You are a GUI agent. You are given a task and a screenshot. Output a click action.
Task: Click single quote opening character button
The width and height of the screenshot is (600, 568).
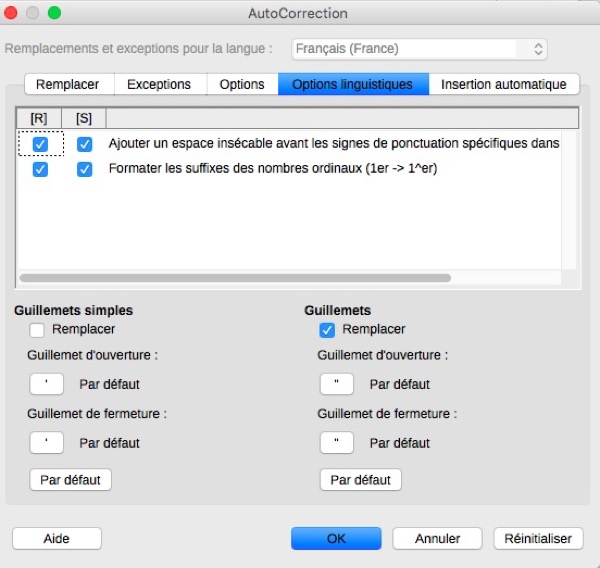(x=47, y=384)
